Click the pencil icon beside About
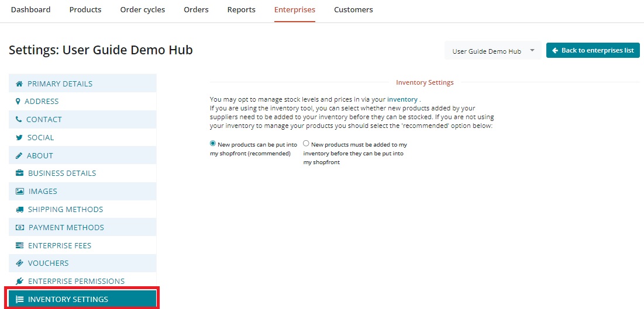This screenshot has width=644, height=309. point(19,155)
